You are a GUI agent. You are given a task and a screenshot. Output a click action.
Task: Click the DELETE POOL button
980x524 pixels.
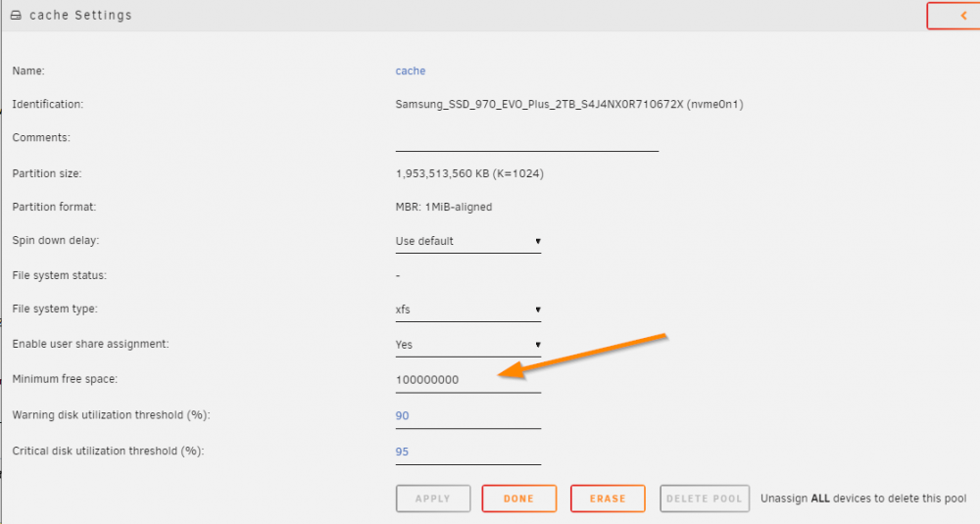point(705,499)
